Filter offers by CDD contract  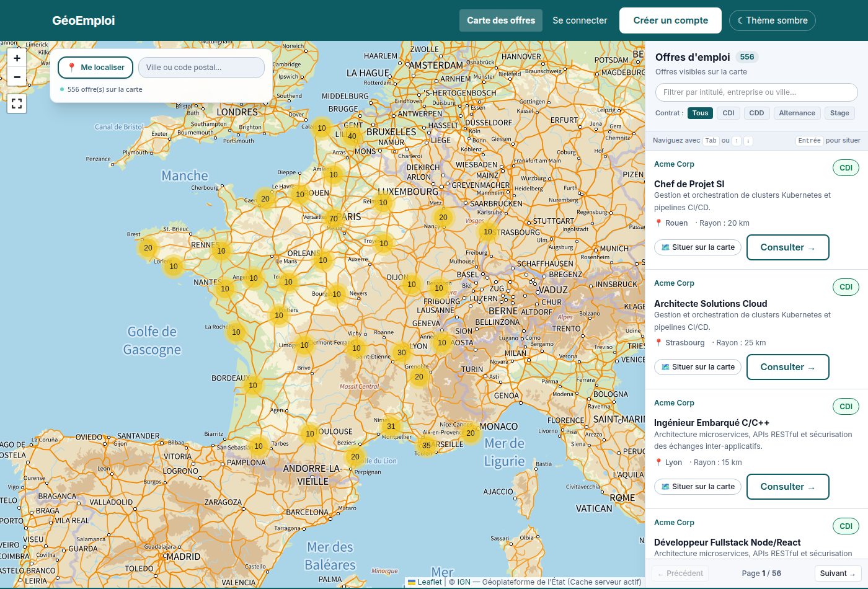[756, 113]
